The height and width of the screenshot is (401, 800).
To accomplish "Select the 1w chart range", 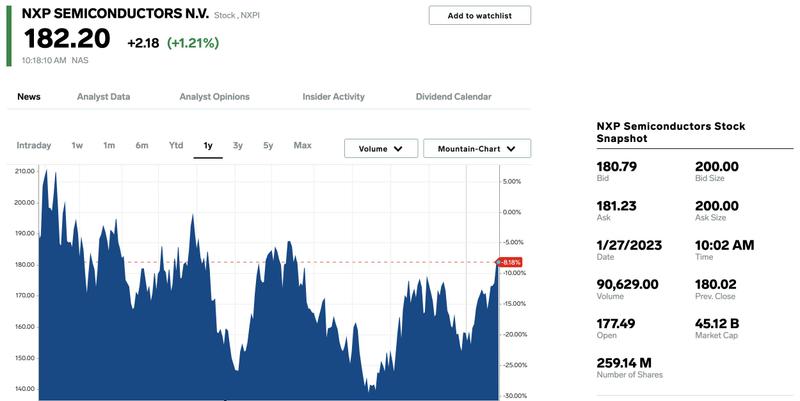I will point(77,145).
